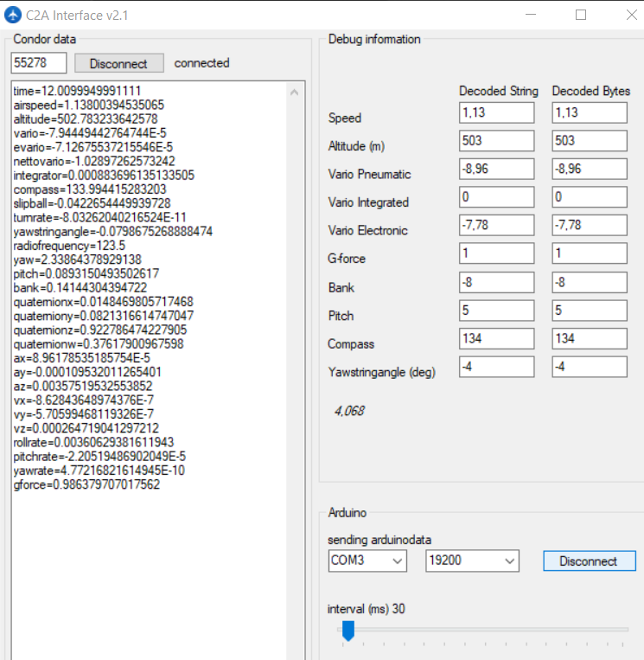Click the port field showing 55278
Screen dimensions: 644x660
pos(39,63)
